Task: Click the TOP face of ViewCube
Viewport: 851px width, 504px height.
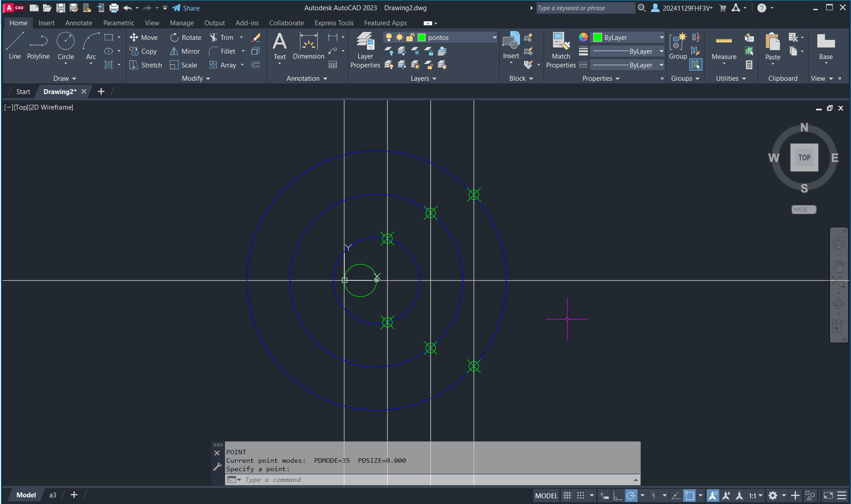Action: [x=804, y=157]
